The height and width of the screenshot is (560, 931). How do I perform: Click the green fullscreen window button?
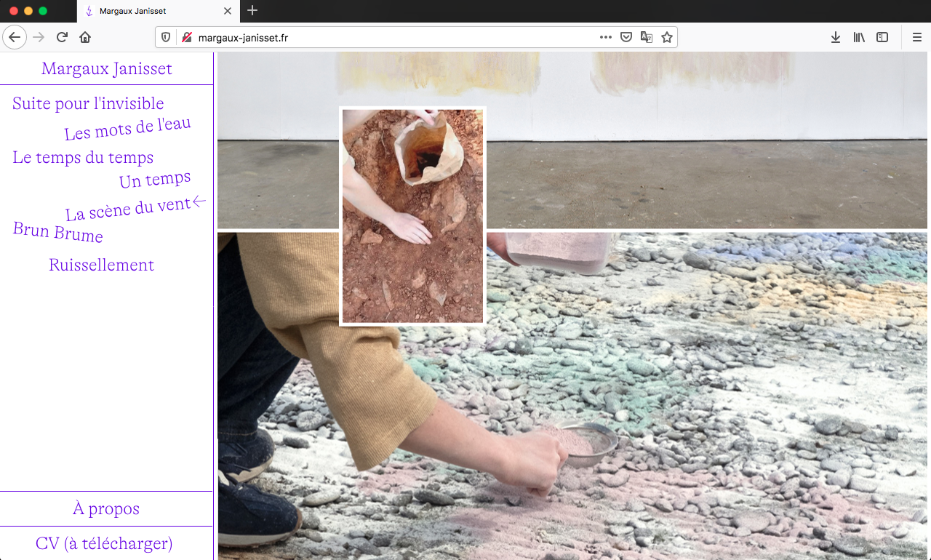43,11
